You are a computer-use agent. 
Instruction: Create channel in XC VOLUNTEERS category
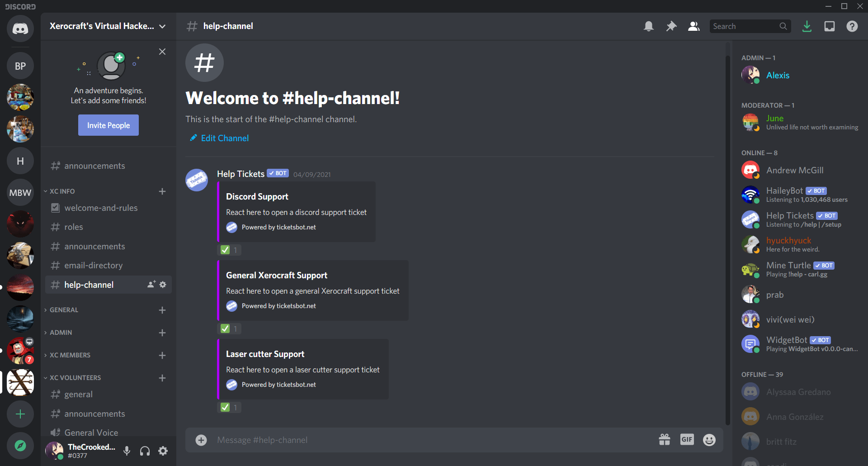(x=162, y=378)
